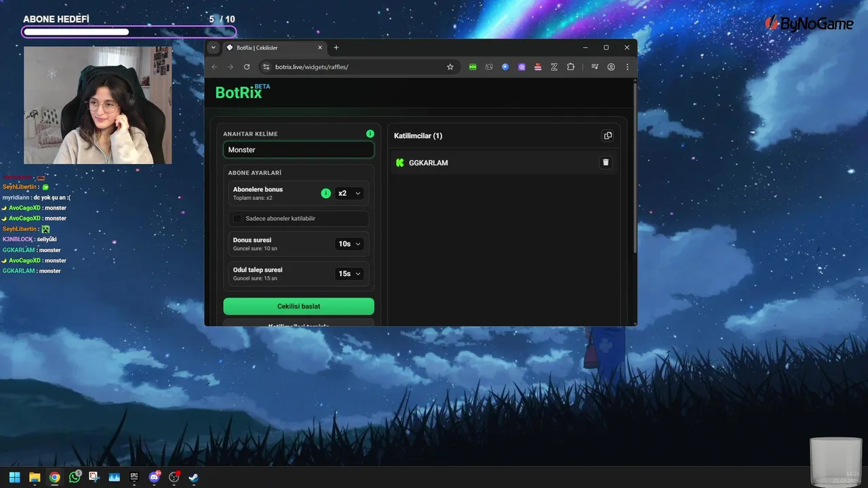Open File Explorer from taskbar
The image size is (868, 488).
pos(35,477)
